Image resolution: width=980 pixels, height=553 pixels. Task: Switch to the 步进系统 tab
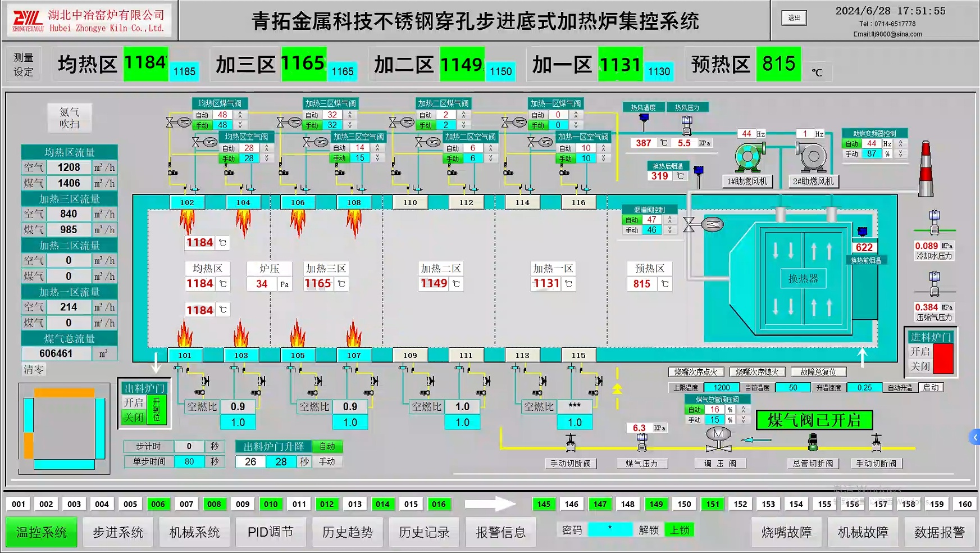(117, 532)
